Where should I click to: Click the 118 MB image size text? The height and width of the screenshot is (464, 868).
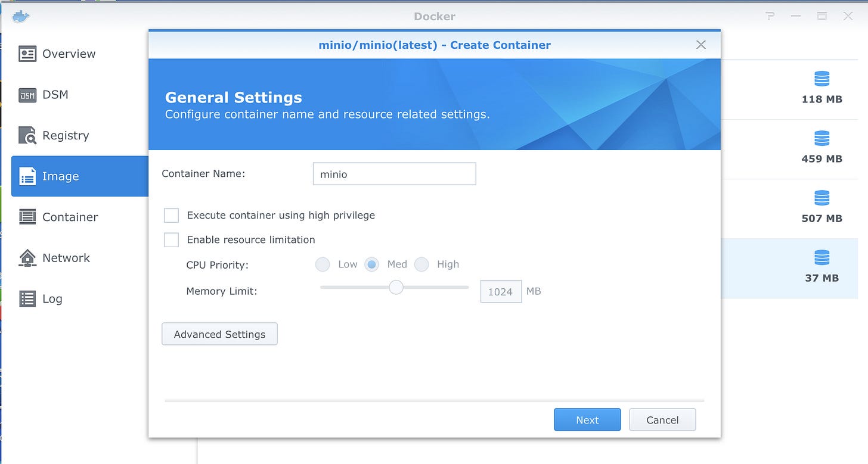click(x=821, y=99)
